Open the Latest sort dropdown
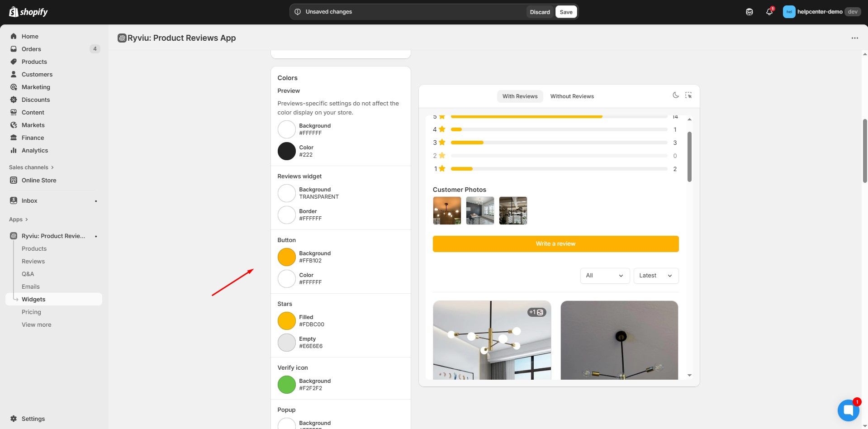The image size is (868, 429). coord(655,276)
